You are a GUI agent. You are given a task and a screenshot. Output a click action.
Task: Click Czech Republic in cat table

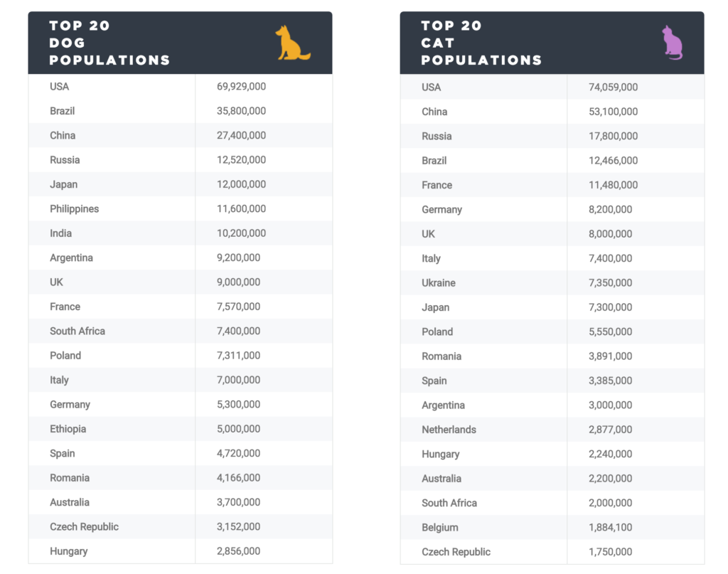(x=456, y=552)
